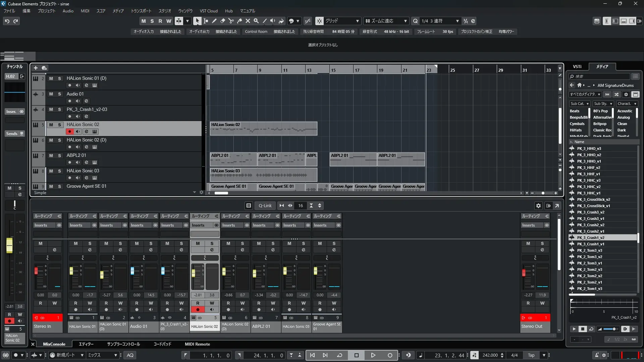This screenshot has width=644, height=362.
Task: Select the Glue tool
Action: coord(239,21)
